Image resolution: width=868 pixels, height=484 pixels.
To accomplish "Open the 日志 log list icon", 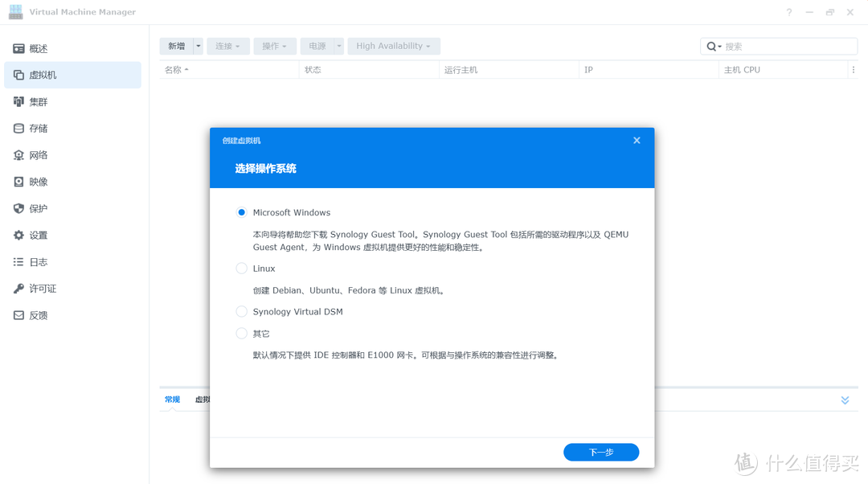I will click(x=18, y=262).
